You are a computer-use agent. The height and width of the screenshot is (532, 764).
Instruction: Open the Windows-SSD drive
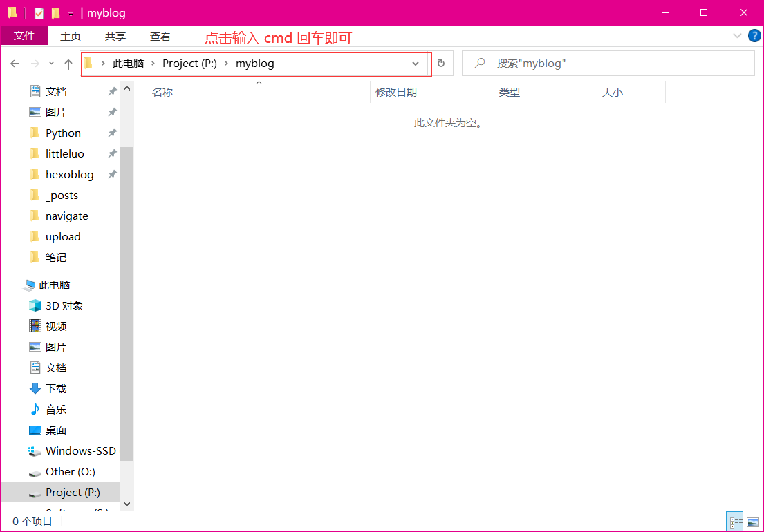point(80,450)
